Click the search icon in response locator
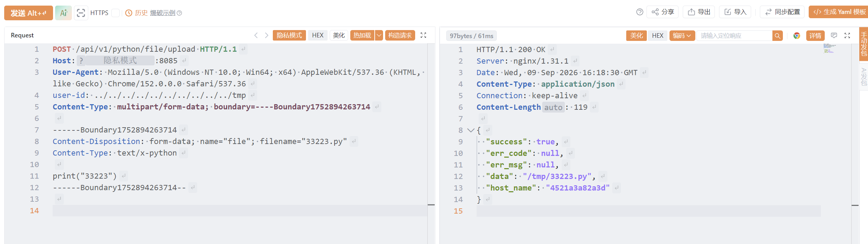Image resolution: width=868 pixels, height=244 pixels. click(x=777, y=36)
